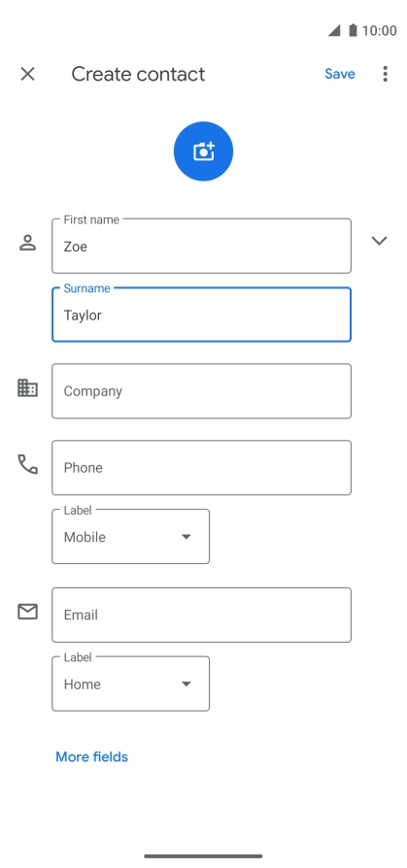Close the Create contact screen
This screenshot has height=868, width=407.
point(28,74)
